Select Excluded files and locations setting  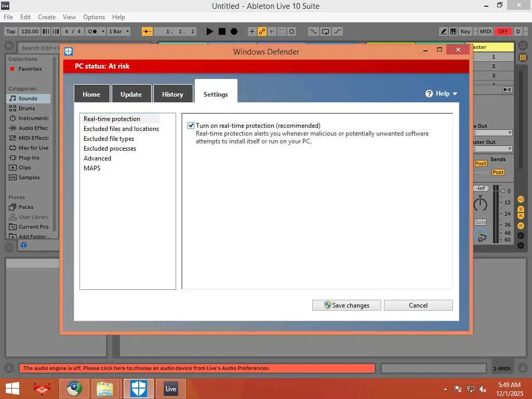click(121, 129)
